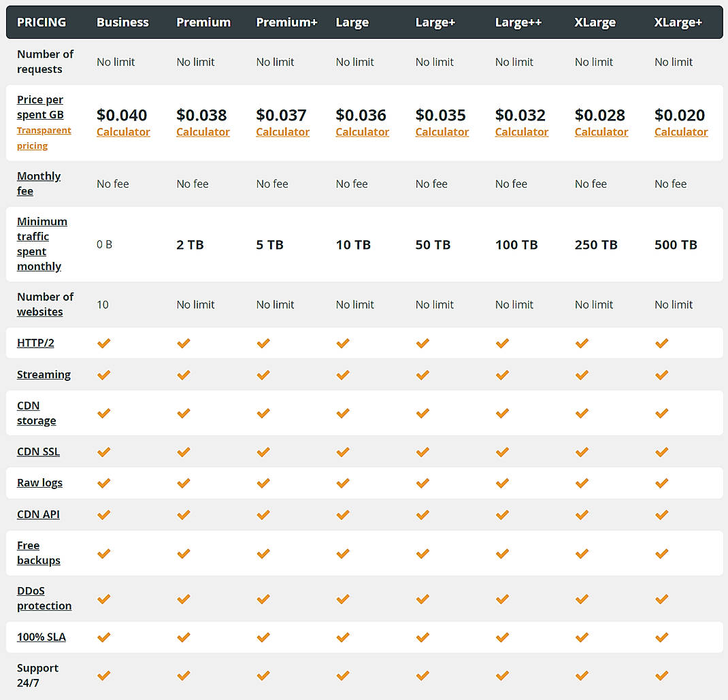Select the Business column header

(122, 22)
